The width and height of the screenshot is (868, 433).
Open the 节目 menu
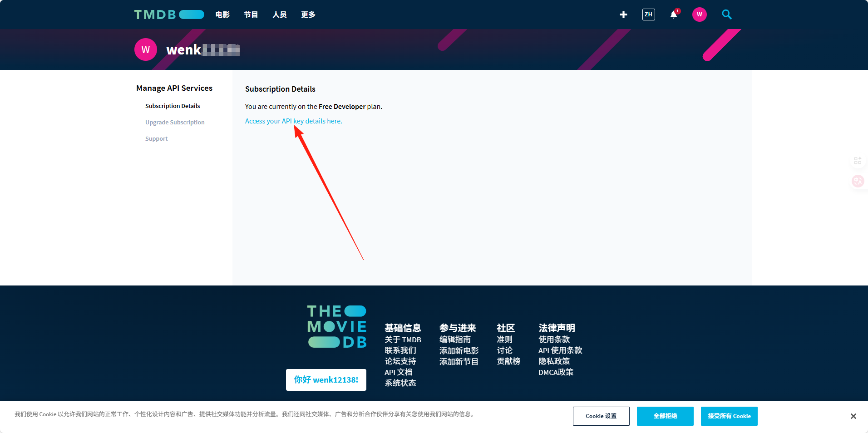[x=251, y=15]
